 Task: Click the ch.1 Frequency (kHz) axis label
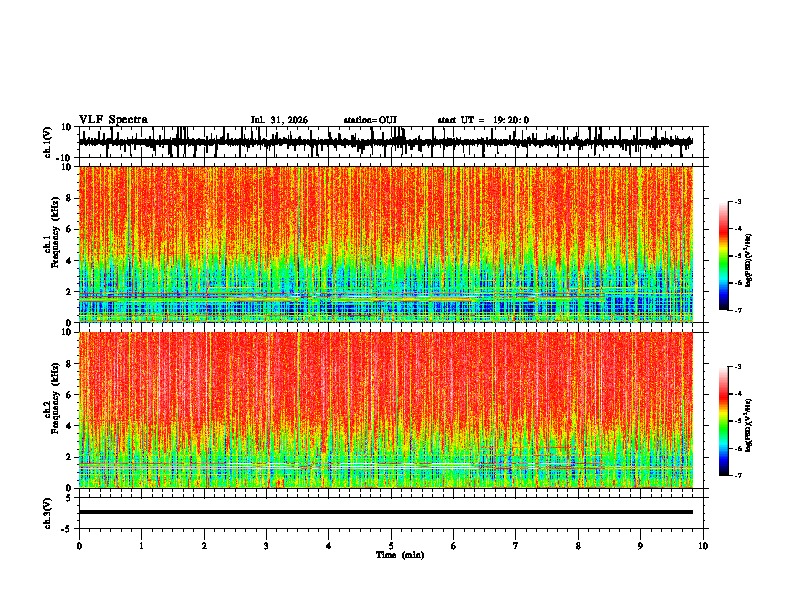(54, 232)
